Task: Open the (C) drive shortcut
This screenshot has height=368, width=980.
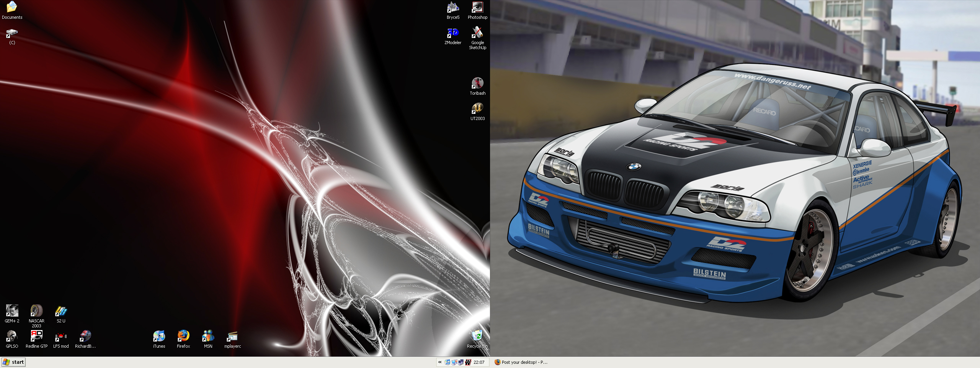Action: [x=12, y=36]
